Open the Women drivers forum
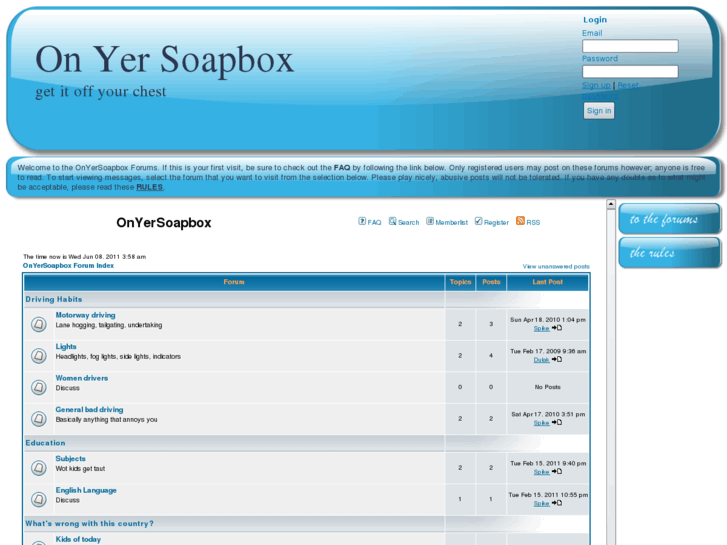Screen dimensions: 727x545 82,378
